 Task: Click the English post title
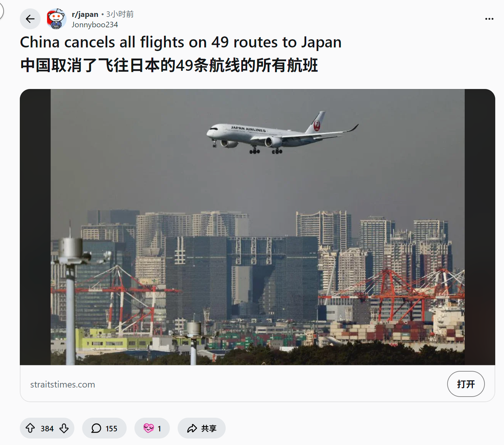(x=181, y=42)
